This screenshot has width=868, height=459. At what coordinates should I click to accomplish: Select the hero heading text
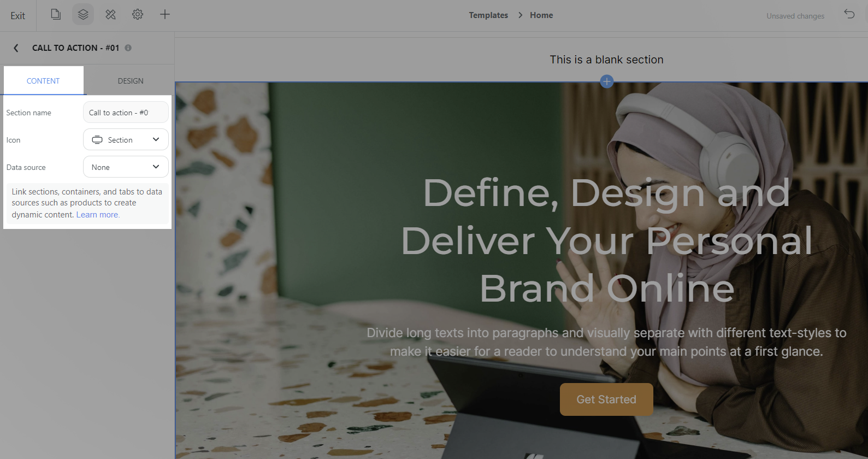(606, 240)
